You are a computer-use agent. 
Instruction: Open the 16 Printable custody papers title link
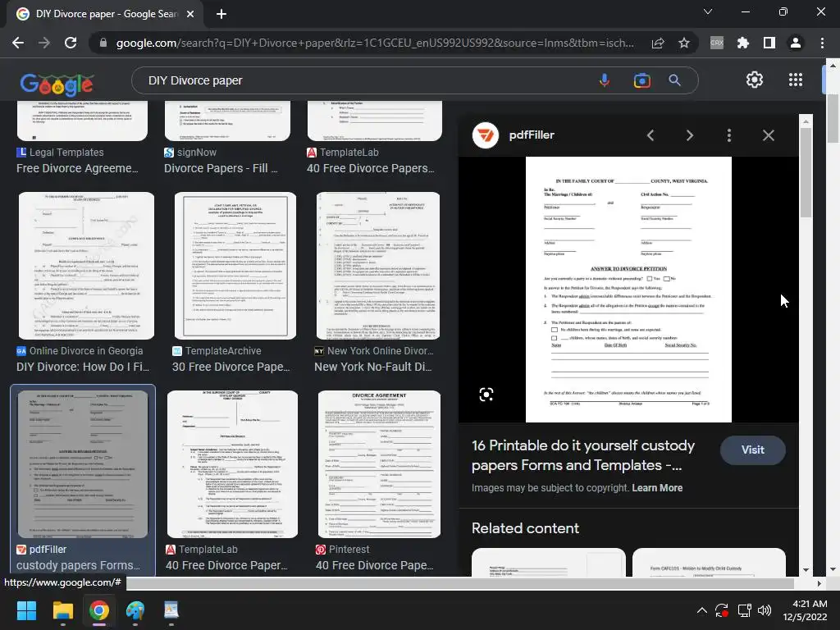[x=583, y=455]
